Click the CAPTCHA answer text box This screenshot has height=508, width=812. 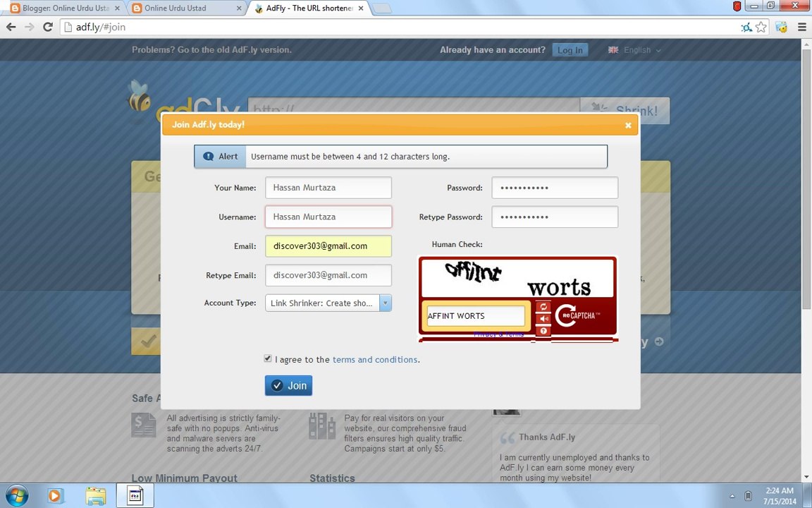point(476,315)
